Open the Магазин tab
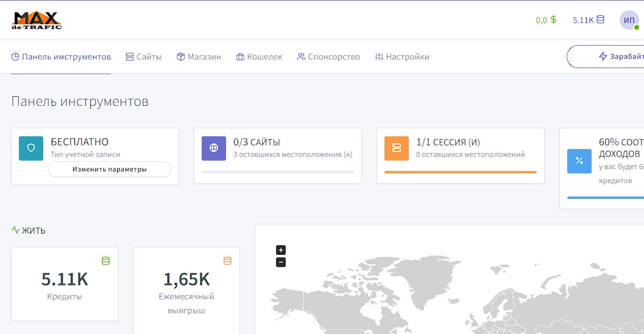The height and width of the screenshot is (334, 644). (199, 57)
